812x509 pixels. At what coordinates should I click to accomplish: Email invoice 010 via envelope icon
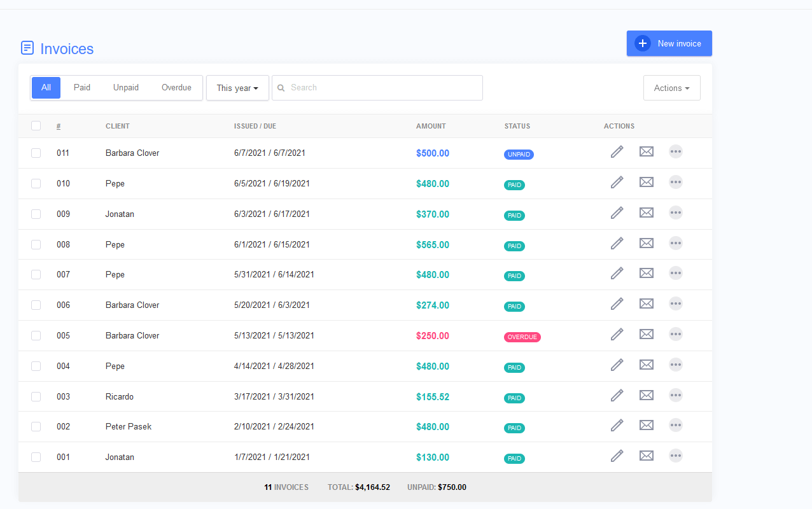point(647,182)
